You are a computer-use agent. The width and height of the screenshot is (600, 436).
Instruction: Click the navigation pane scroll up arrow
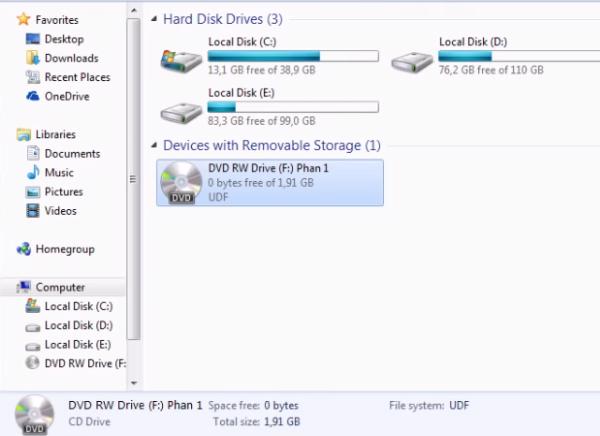click(134, 10)
